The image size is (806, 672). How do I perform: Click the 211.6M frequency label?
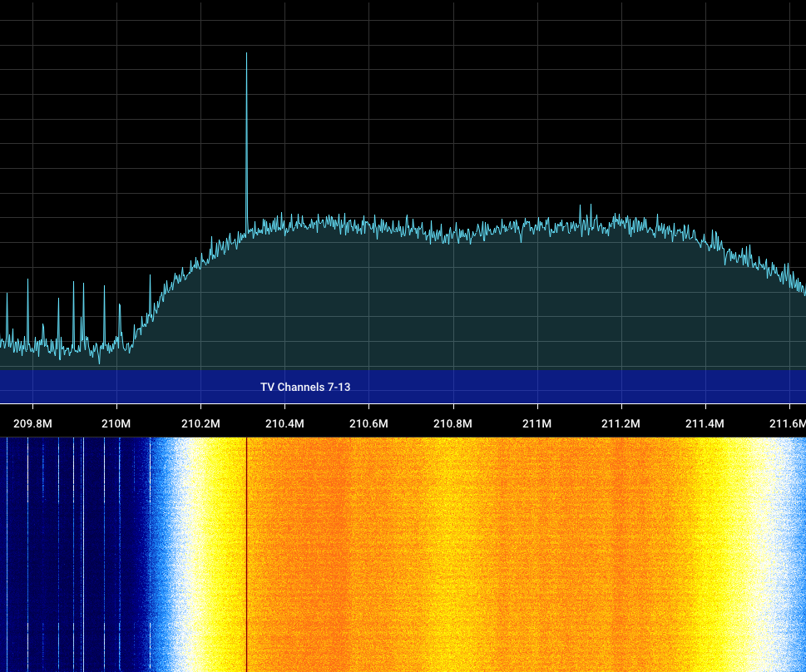click(786, 423)
